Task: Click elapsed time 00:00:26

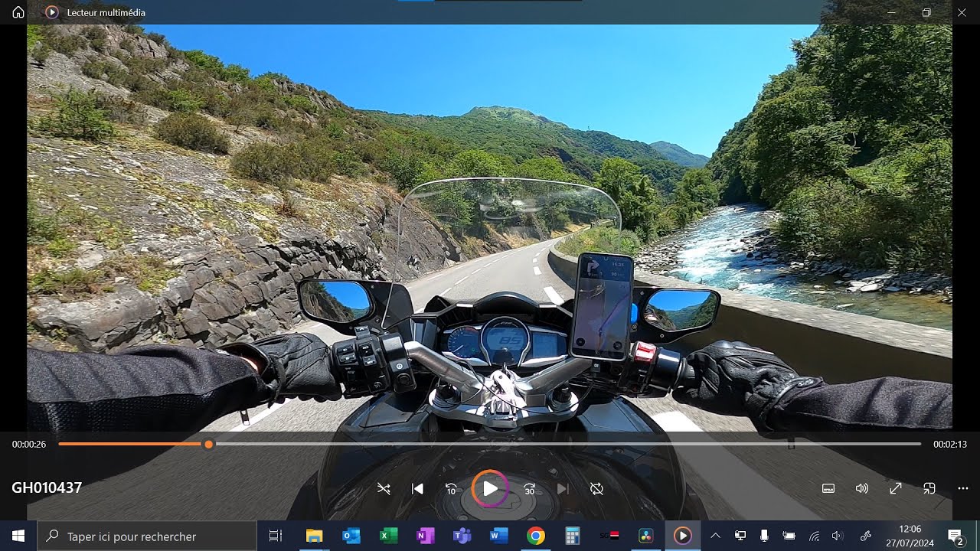Action: 29,444
